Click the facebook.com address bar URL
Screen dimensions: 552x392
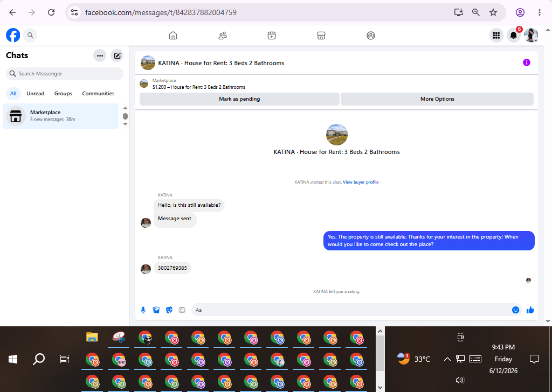[161, 13]
